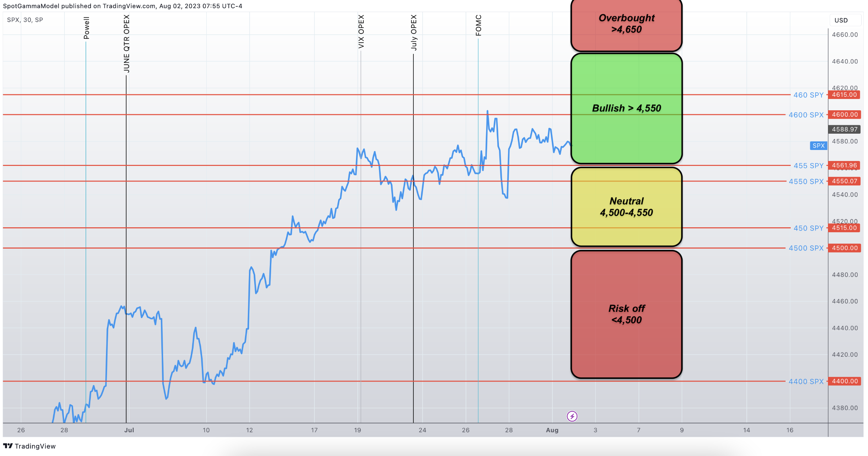Image resolution: width=868 pixels, height=456 pixels.
Task: Click the 4588.97 current price label
Action: pos(844,129)
